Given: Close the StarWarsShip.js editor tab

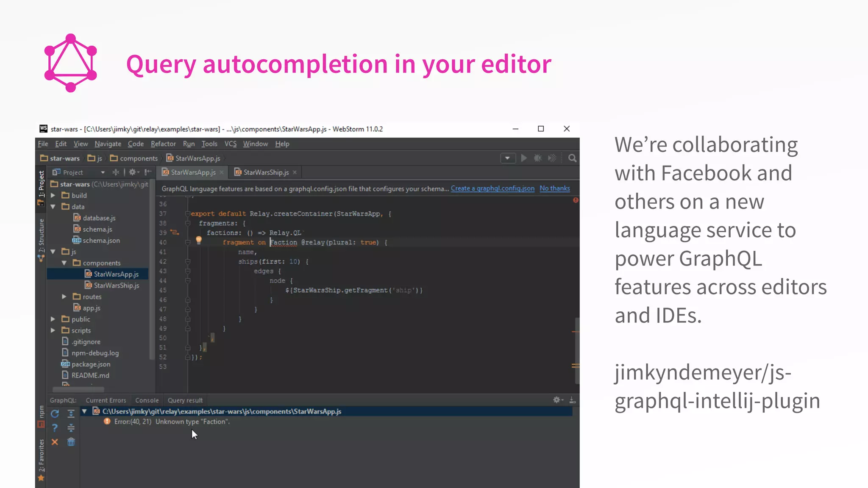Looking at the screenshot, I should (x=295, y=172).
